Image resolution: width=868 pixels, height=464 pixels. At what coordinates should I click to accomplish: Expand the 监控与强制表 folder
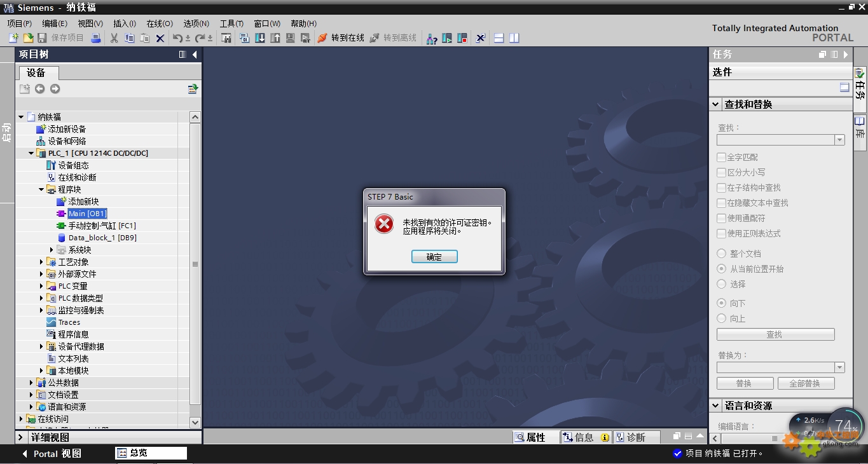[x=41, y=310]
